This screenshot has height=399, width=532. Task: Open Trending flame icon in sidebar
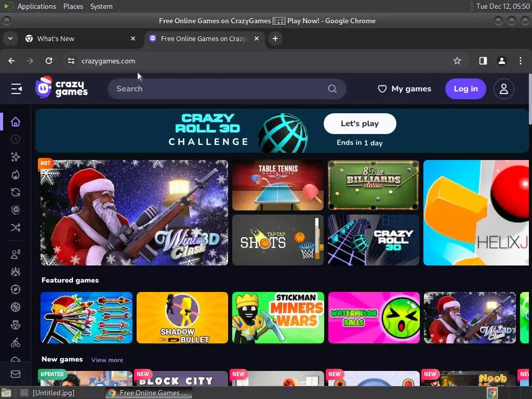click(x=15, y=175)
